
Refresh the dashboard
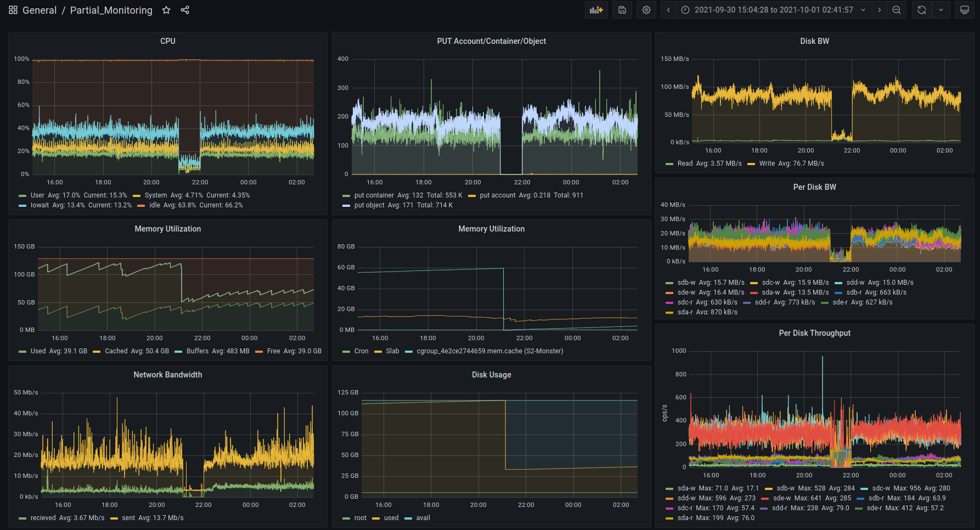pos(922,10)
